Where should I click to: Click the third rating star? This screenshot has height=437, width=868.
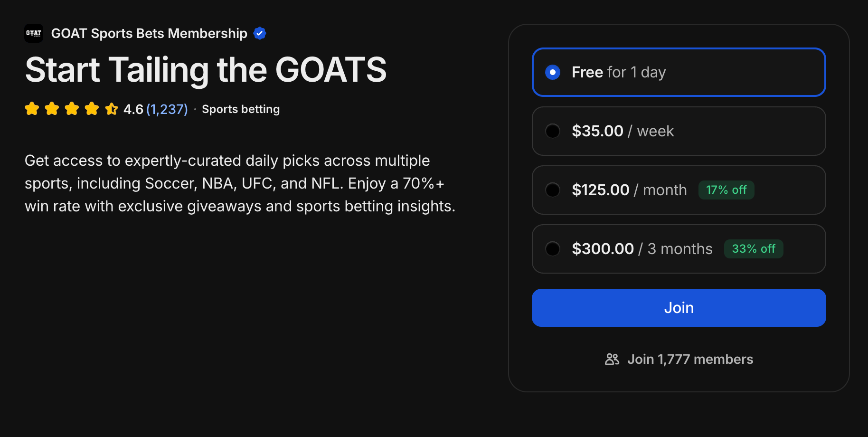tap(72, 109)
